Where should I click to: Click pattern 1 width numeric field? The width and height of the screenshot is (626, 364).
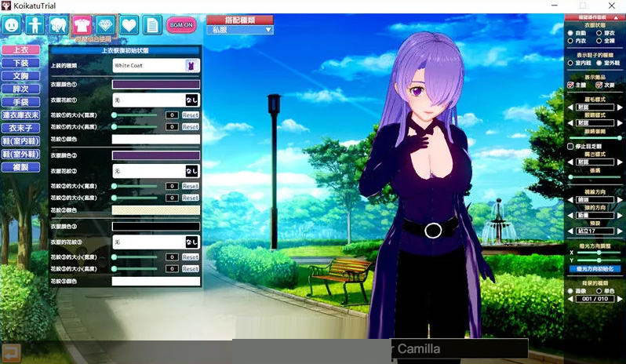click(172, 115)
